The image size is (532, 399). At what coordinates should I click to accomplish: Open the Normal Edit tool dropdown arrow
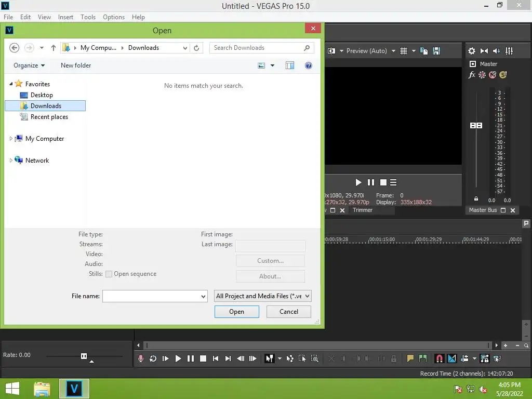[280, 358]
